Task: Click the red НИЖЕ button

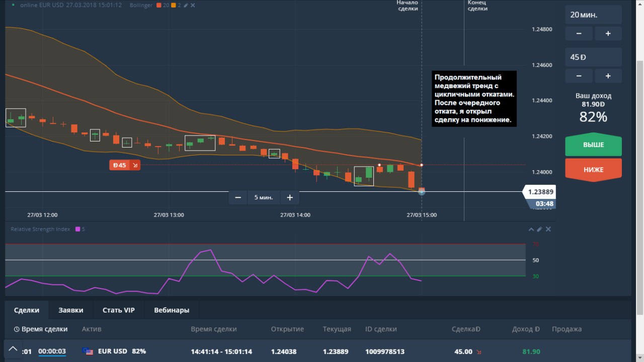Action: [594, 170]
